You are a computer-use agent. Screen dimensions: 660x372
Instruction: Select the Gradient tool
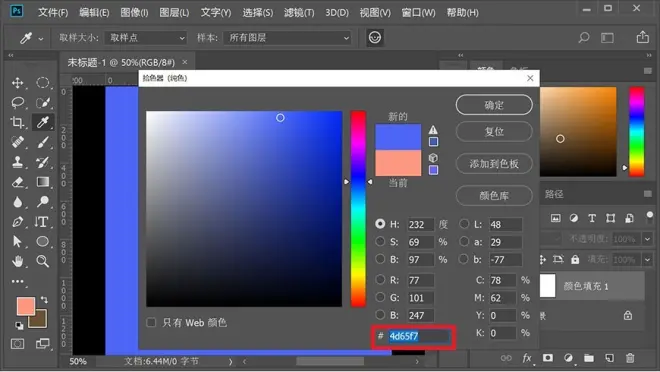[x=43, y=182]
